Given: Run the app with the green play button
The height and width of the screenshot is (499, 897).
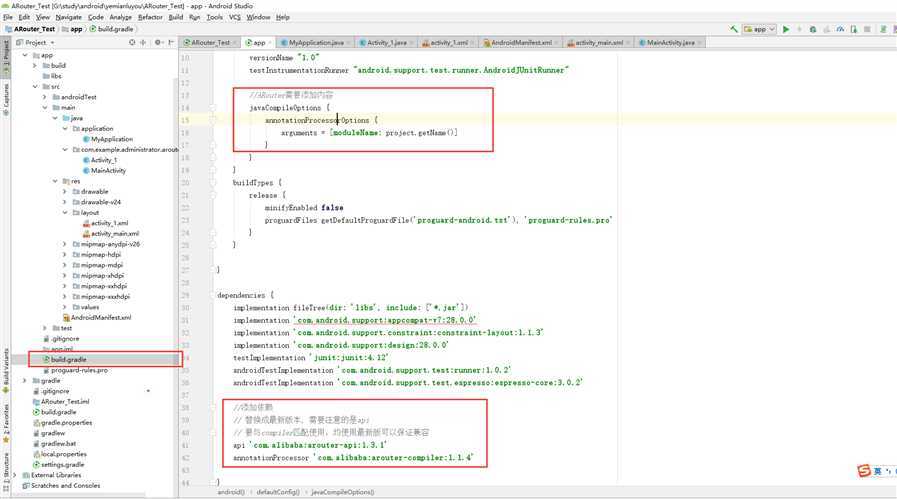Looking at the screenshot, I should [786, 29].
